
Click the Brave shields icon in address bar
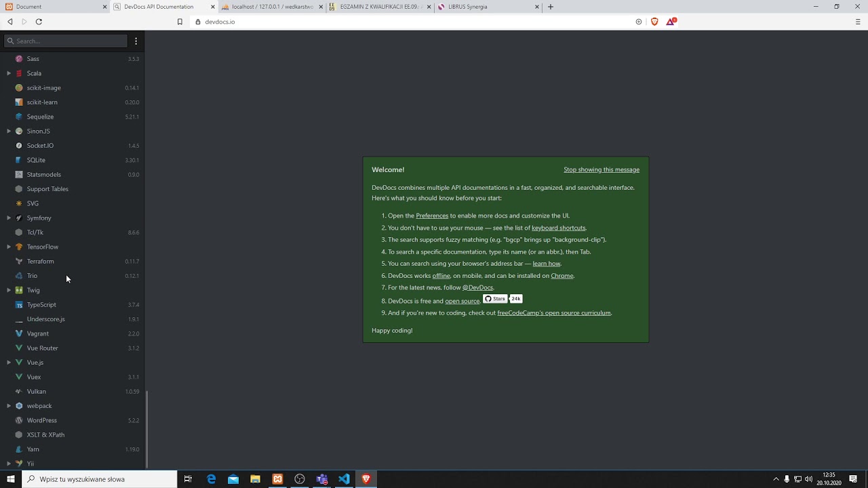click(654, 22)
